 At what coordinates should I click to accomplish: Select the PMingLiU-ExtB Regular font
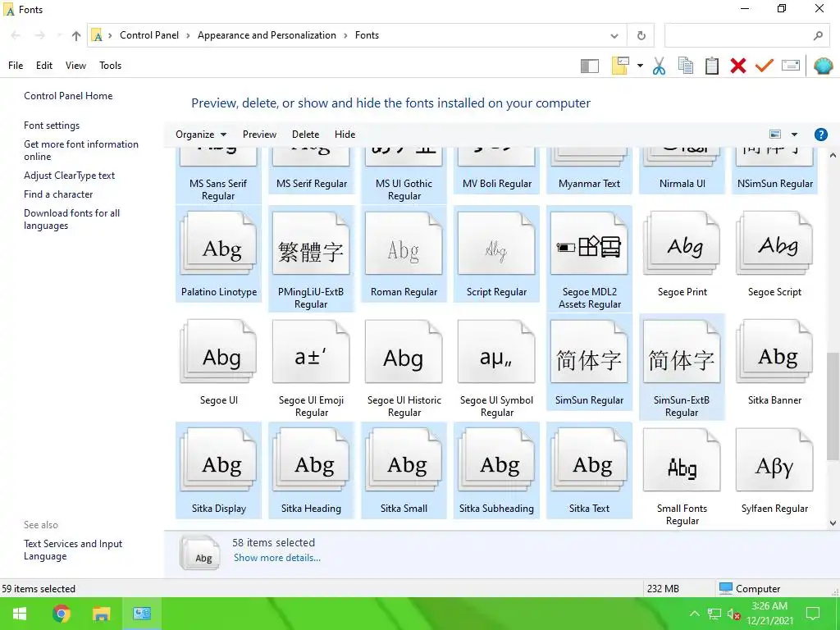pos(311,259)
